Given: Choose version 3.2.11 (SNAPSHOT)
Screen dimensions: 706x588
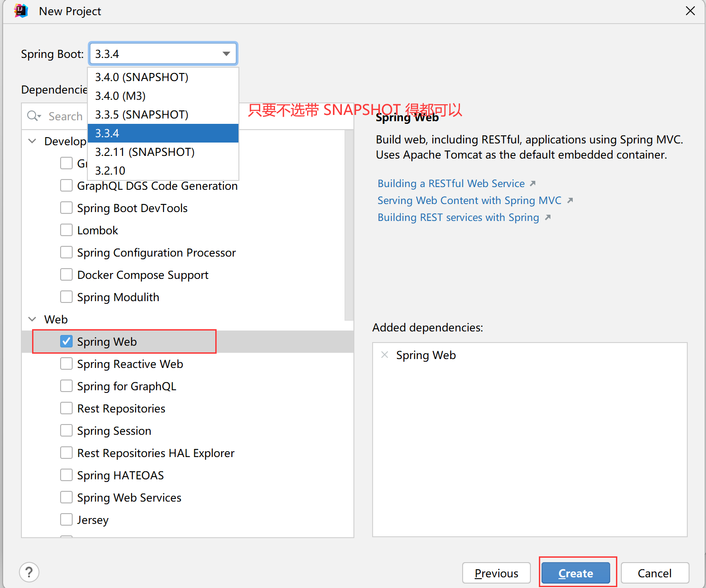Looking at the screenshot, I should (x=163, y=152).
